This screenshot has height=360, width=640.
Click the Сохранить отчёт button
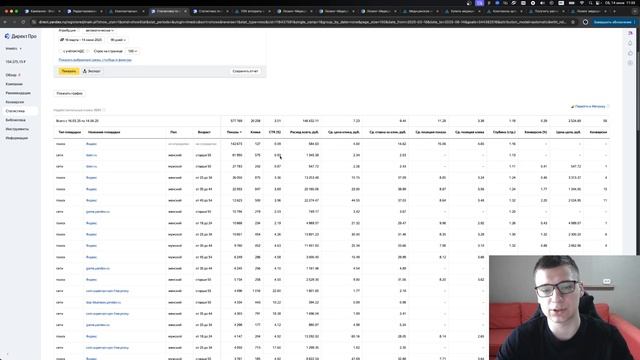(x=245, y=71)
